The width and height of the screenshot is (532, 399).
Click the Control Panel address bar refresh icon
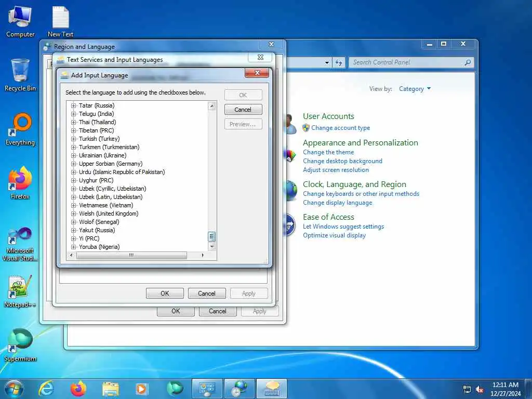pyautogui.click(x=339, y=62)
